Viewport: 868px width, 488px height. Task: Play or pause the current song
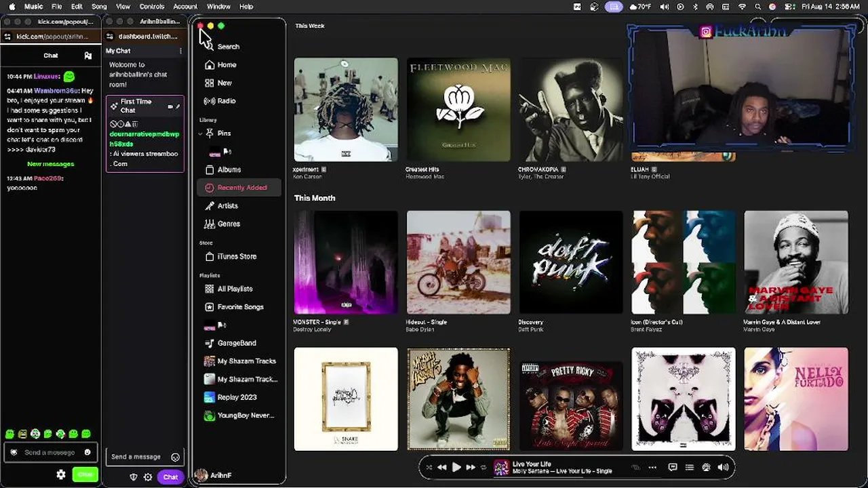click(x=456, y=467)
